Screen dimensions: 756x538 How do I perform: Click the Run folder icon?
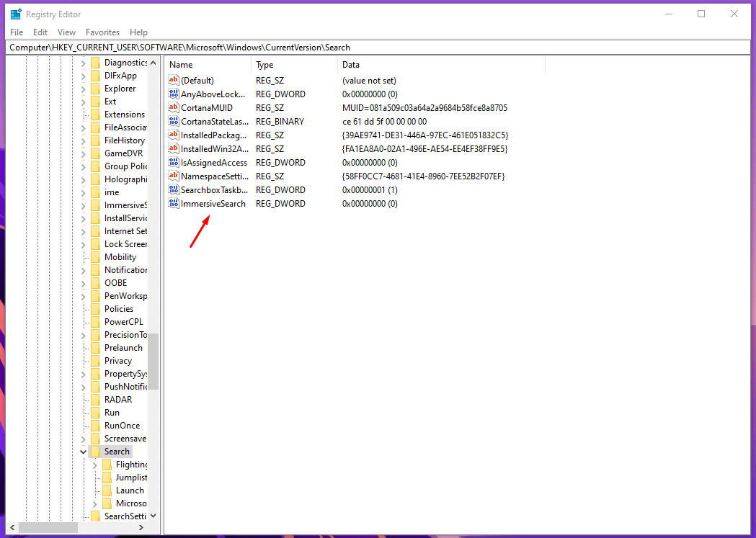[95, 412]
